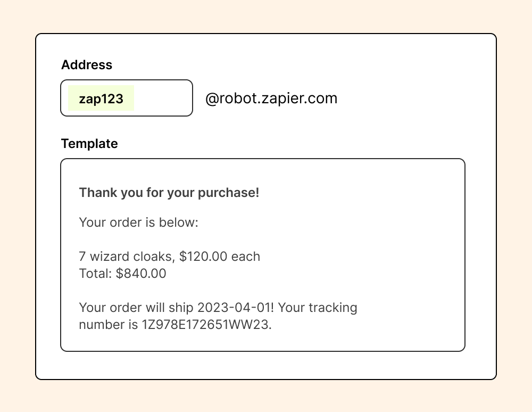Click the Template label
The width and height of the screenshot is (532, 412).
pyautogui.click(x=89, y=144)
